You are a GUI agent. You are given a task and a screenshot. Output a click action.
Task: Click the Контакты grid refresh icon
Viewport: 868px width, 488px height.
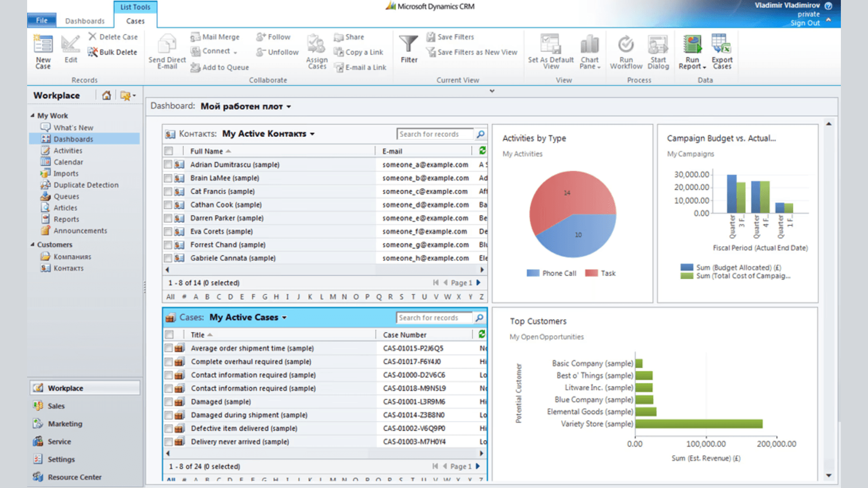pyautogui.click(x=482, y=150)
